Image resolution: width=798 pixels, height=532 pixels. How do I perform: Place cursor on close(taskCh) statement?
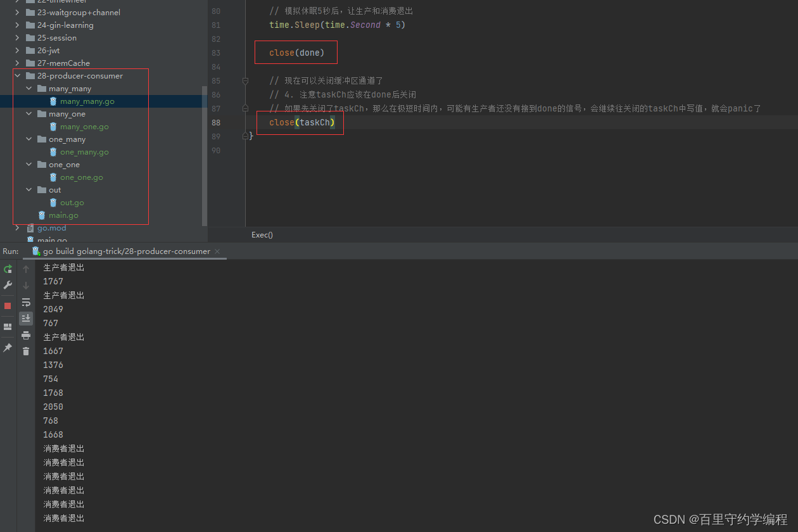(x=301, y=123)
